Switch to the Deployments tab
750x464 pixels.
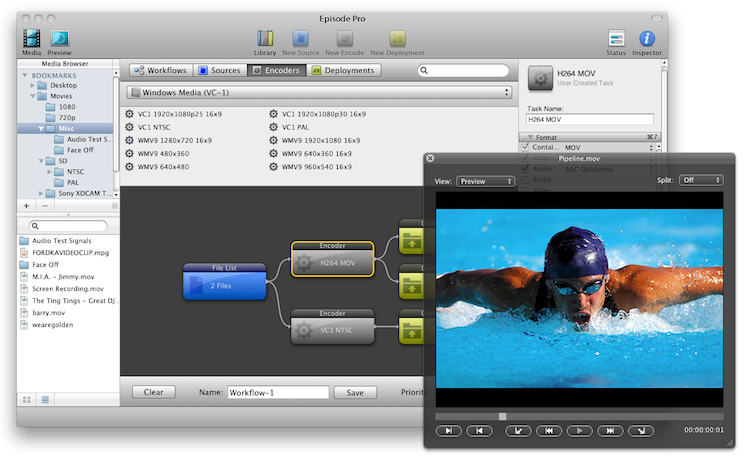[343, 71]
